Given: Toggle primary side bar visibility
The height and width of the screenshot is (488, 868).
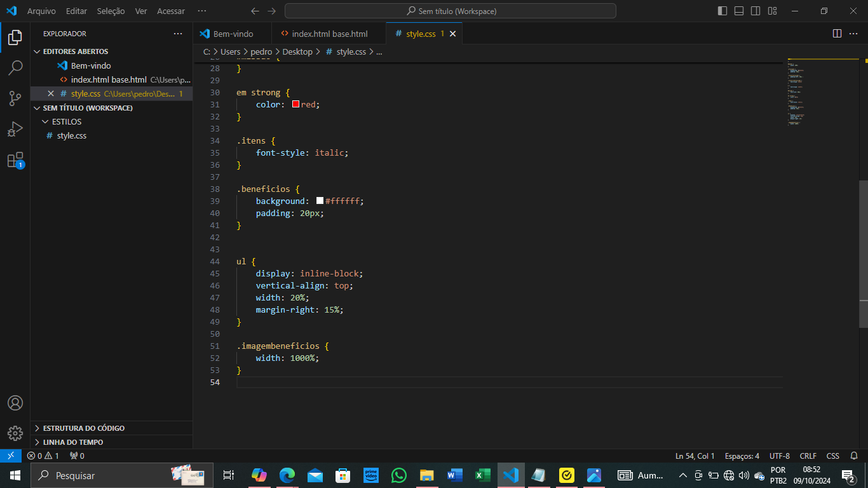Looking at the screenshot, I should coord(722,11).
